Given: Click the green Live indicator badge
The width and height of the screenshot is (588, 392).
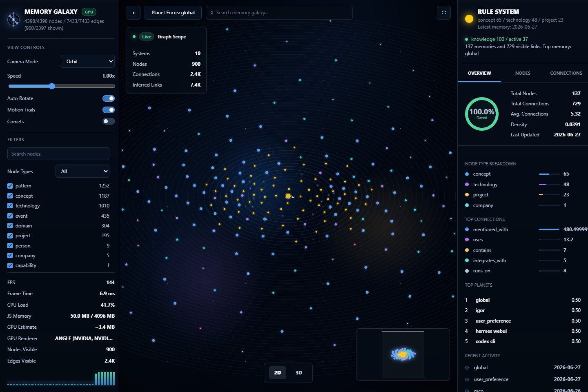Looking at the screenshot, I should (x=147, y=37).
